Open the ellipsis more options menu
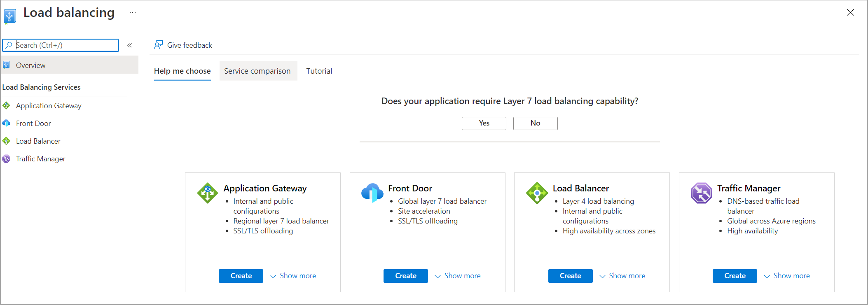The width and height of the screenshot is (868, 305). (132, 12)
